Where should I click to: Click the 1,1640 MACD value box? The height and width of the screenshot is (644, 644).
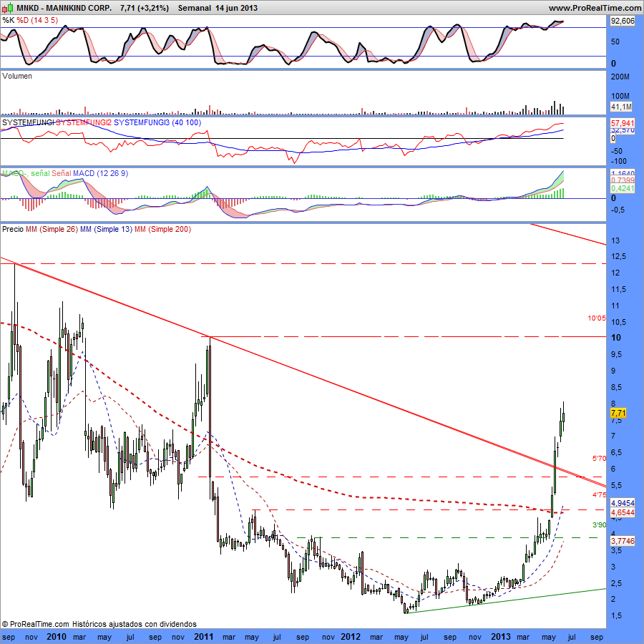623,173
